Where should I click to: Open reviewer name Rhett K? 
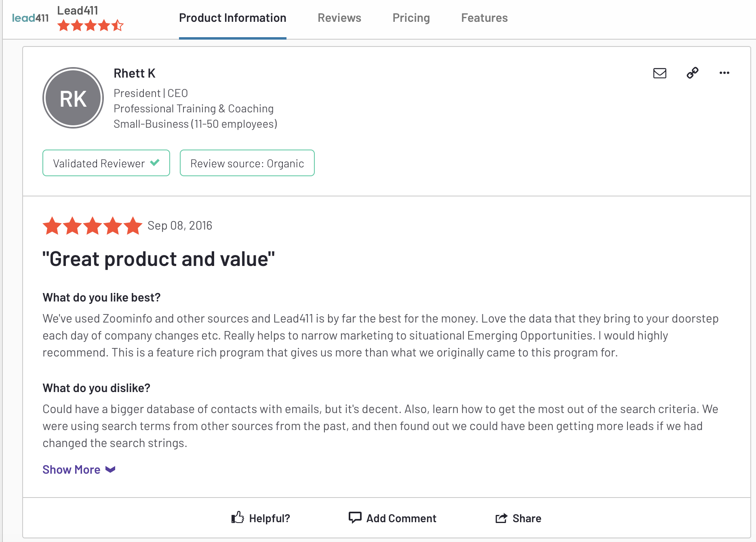pyautogui.click(x=135, y=73)
